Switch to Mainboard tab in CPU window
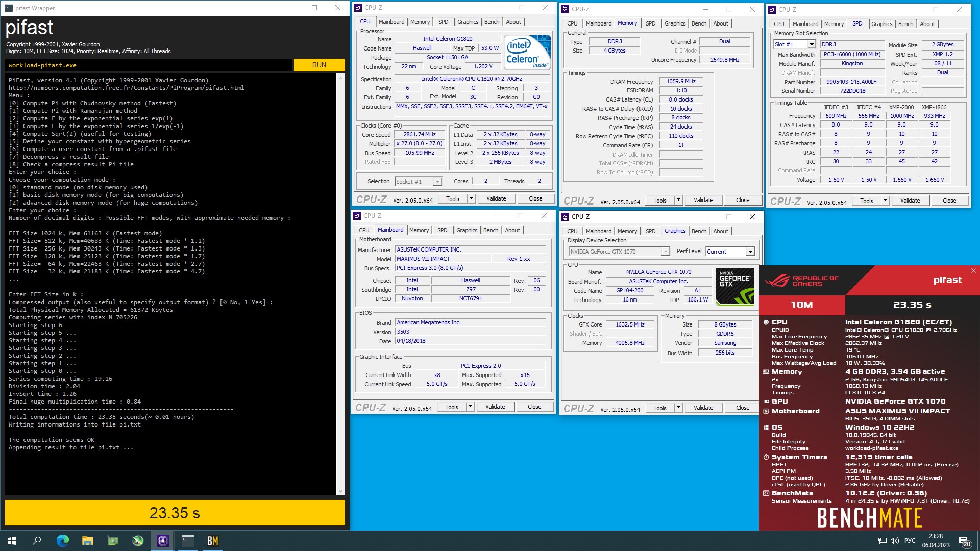Image resolution: width=980 pixels, height=551 pixels. point(391,22)
